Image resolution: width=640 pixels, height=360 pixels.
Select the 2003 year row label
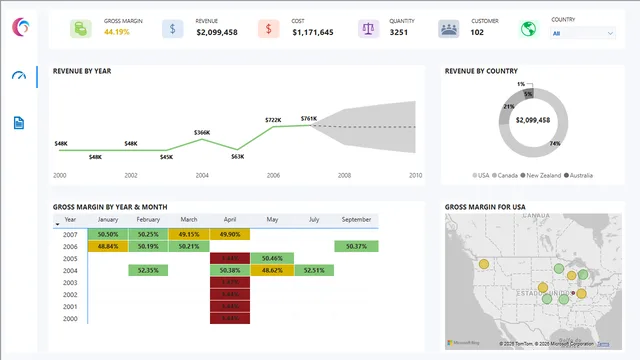pyautogui.click(x=70, y=282)
